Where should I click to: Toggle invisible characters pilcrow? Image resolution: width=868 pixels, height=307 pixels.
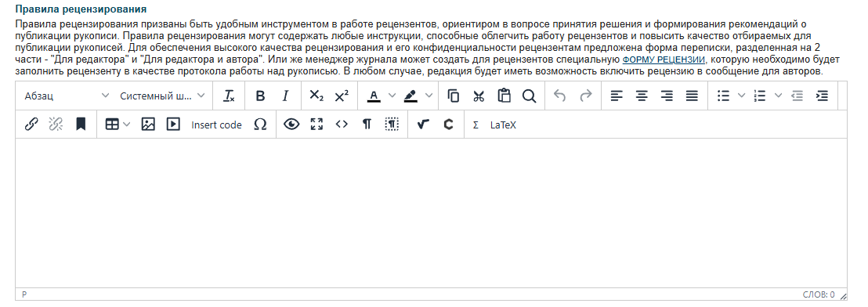367,125
